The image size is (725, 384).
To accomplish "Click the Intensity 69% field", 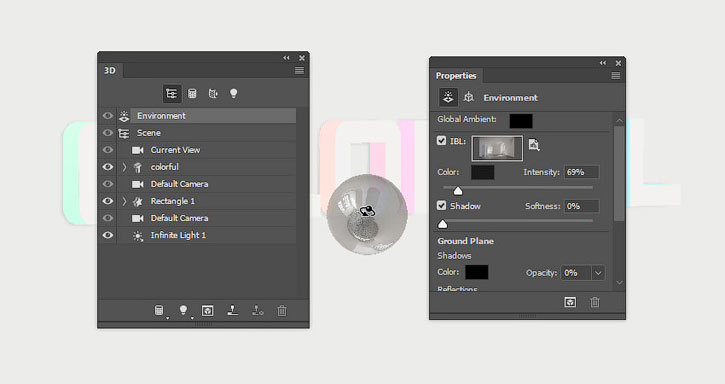I will [x=582, y=172].
